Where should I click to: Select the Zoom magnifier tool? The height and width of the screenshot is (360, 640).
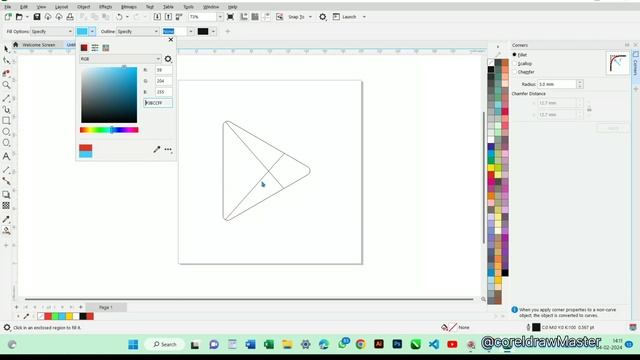pyautogui.click(x=6, y=85)
